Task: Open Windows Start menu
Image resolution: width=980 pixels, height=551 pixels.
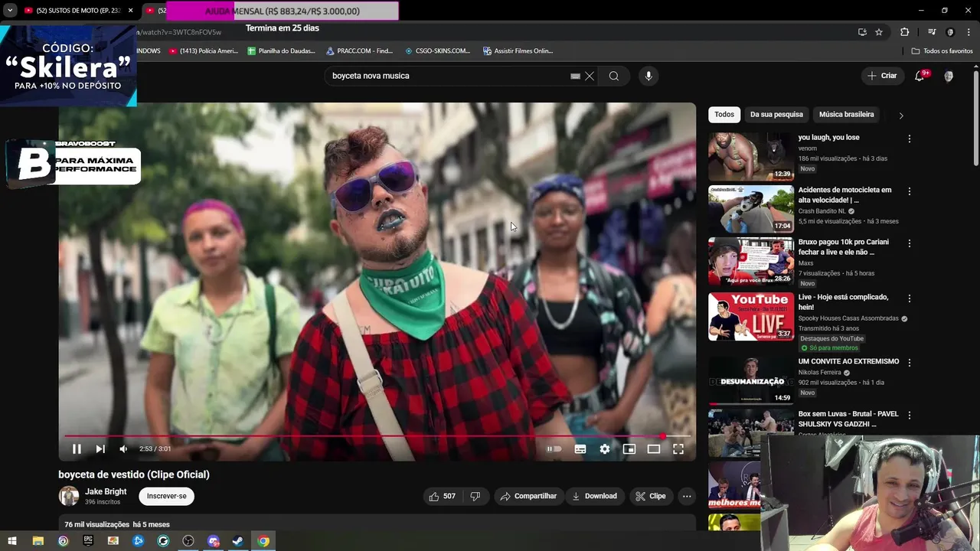Action: [x=12, y=541]
